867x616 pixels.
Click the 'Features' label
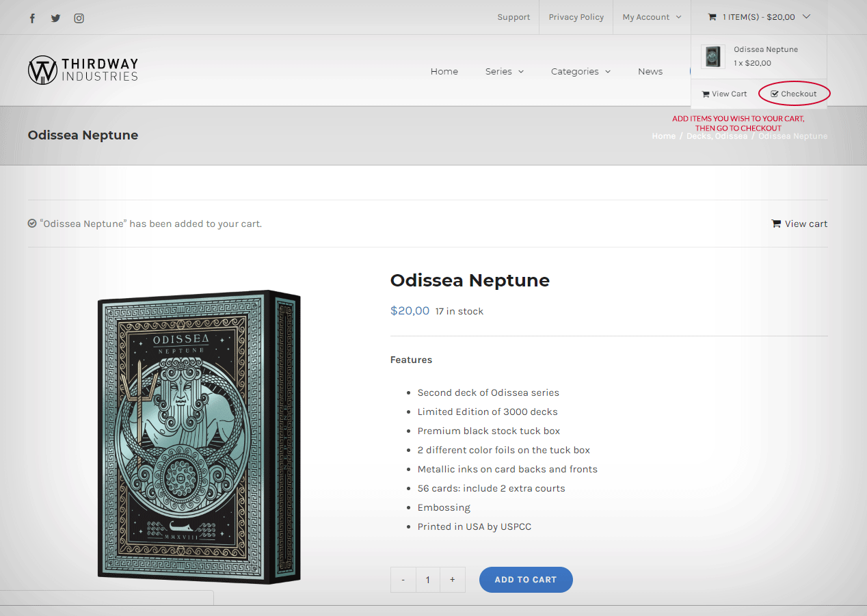click(411, 360)
